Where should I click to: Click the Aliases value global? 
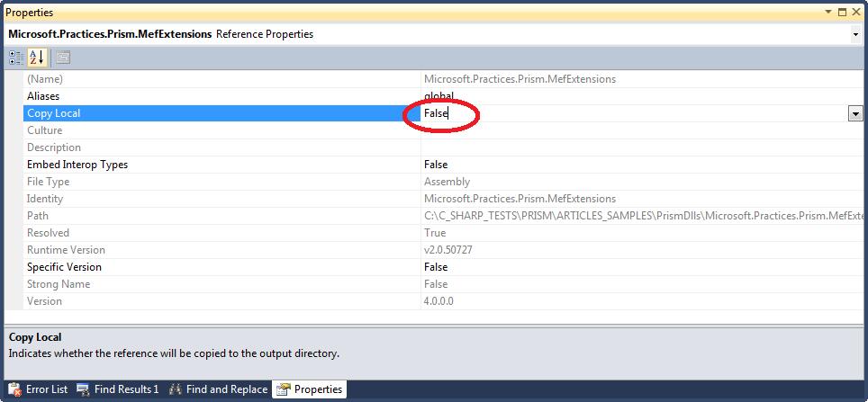[439, 96]
